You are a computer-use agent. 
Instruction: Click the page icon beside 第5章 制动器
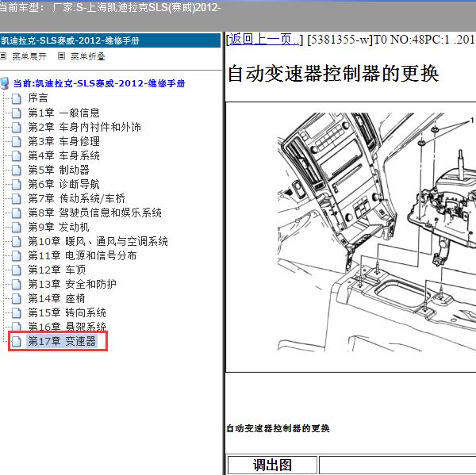pyautogui.click(x=17, y=170)
